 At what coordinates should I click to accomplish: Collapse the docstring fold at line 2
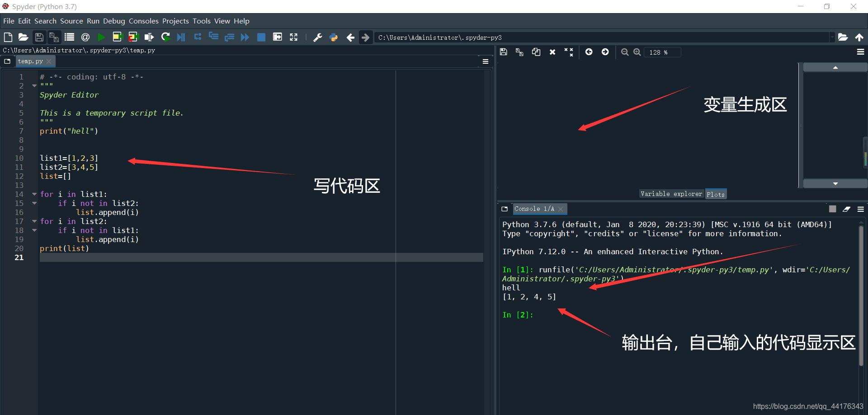(x=34, y=85)
